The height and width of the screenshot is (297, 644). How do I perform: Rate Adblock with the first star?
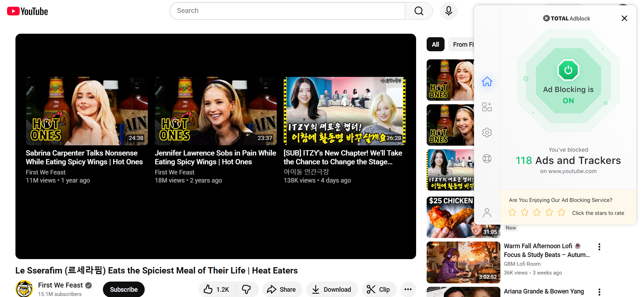click(512, 212)
